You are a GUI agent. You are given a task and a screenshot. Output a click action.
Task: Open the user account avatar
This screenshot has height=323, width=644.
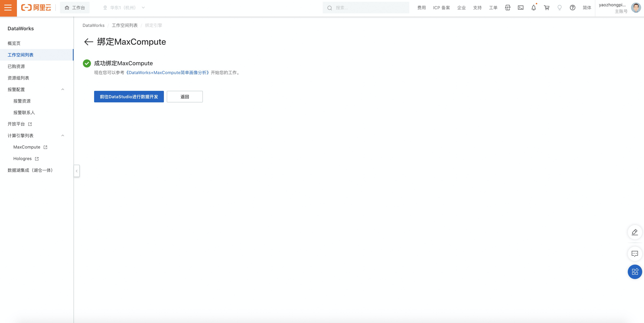pyautogui.click(x=636, y=8)
